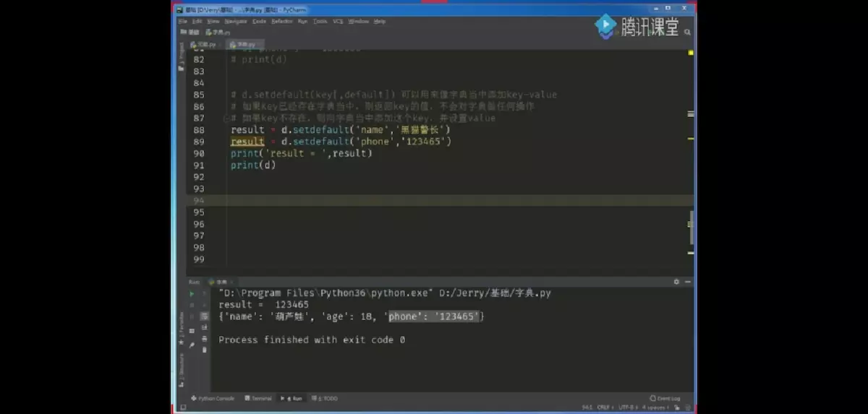Click the python.exe command line in the console
Screen dimensions: 868x414
click(385, 293)
